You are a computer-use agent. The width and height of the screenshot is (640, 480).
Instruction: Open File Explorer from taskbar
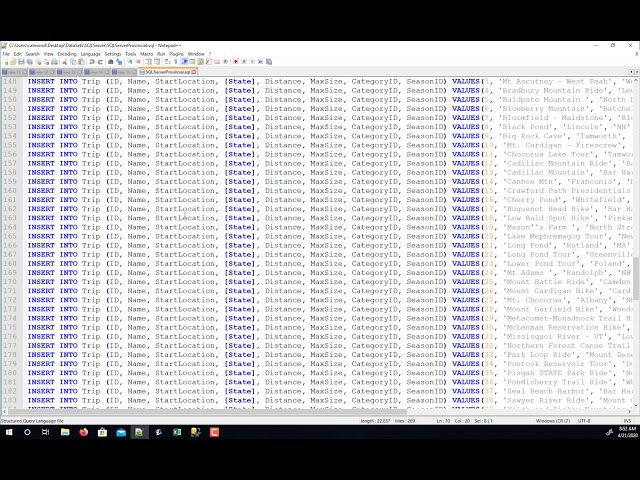pyautogui.click(x=65, y=432)
